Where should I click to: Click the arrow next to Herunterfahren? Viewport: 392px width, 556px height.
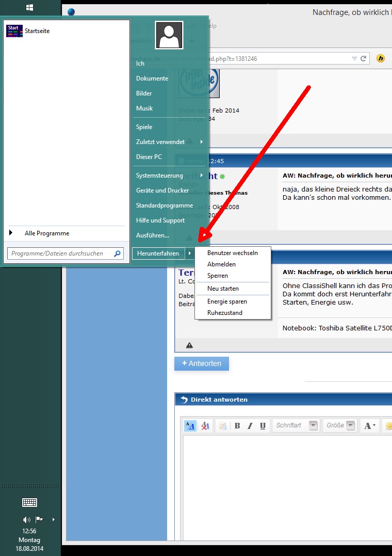pyautogui.click(x=190, y=253)
